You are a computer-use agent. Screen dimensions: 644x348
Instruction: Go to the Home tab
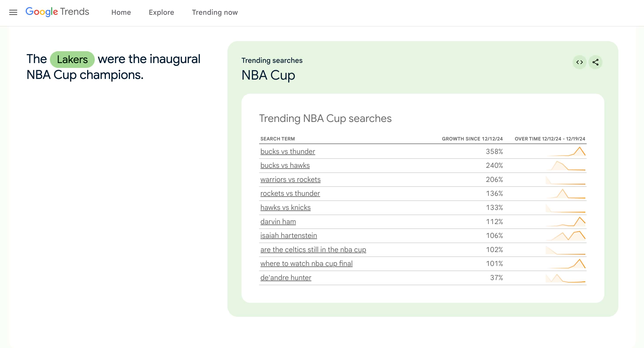121,12
